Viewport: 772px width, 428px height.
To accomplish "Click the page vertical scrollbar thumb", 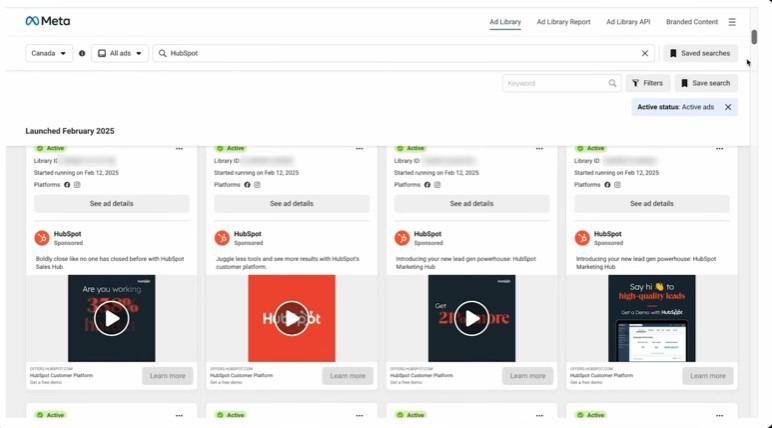I will [754, 37].
